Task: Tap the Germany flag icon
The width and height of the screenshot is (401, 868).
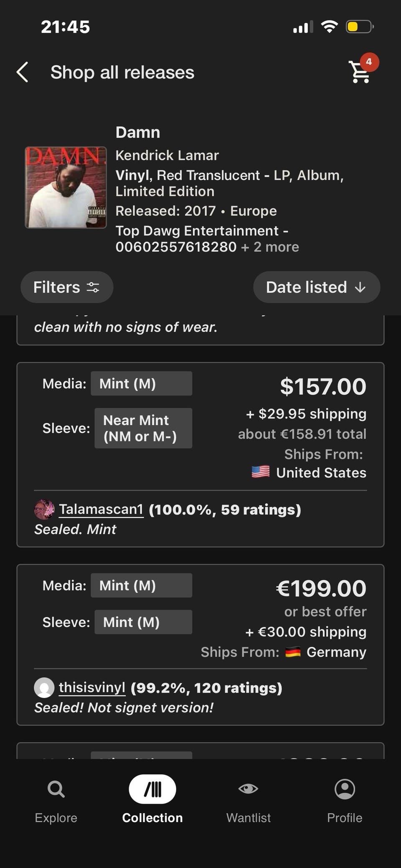Action: click(293, 652)
